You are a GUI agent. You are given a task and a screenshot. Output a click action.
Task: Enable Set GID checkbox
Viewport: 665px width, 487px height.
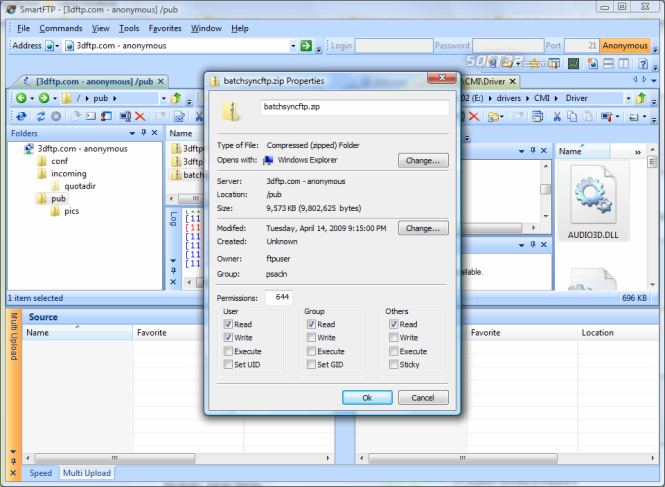(311, 364)
